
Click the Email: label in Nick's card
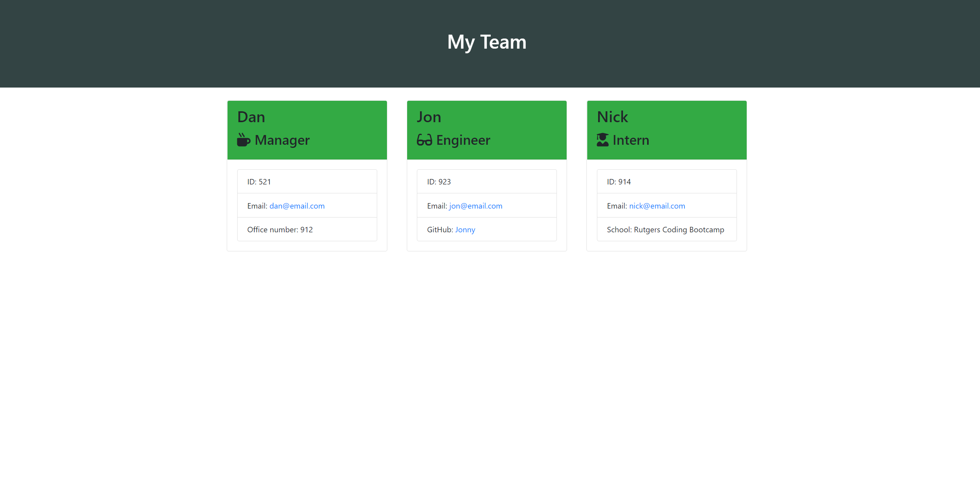(x=617, y=206)
